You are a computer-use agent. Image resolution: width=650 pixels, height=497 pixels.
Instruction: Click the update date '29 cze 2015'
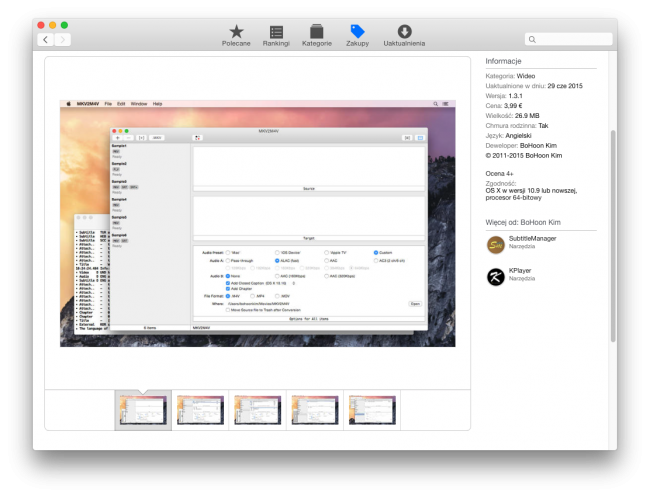pos(565,86)
